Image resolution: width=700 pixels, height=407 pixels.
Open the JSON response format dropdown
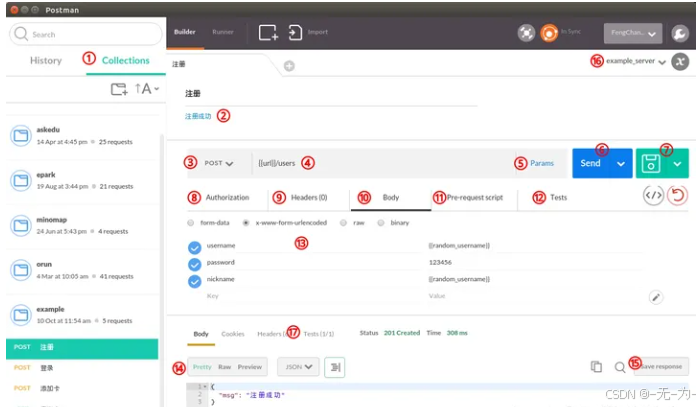298,367
